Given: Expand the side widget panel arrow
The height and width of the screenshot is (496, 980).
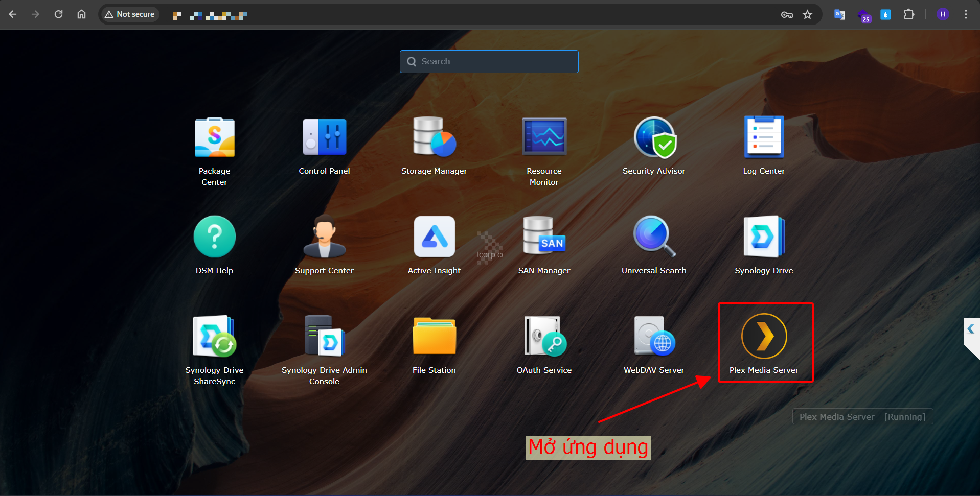Looking at the screenshot, I should pyautogui.click(x=971, y=329).
